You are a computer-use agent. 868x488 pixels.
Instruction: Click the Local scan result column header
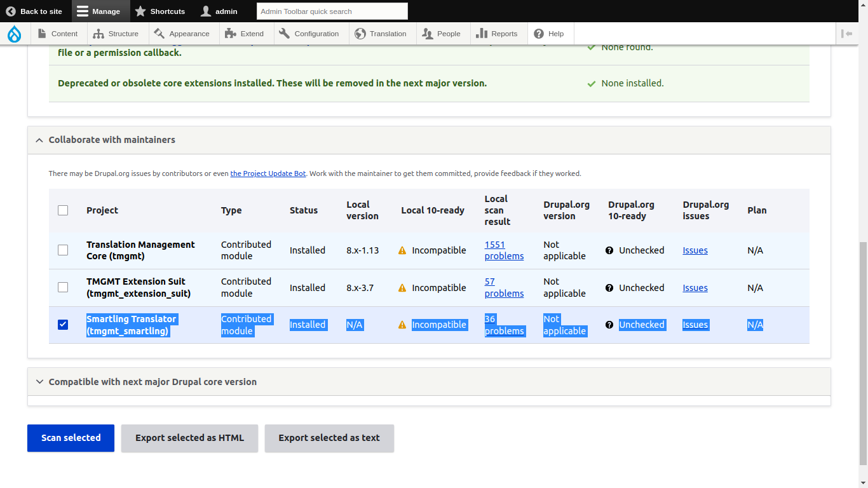tap(497, 210)
